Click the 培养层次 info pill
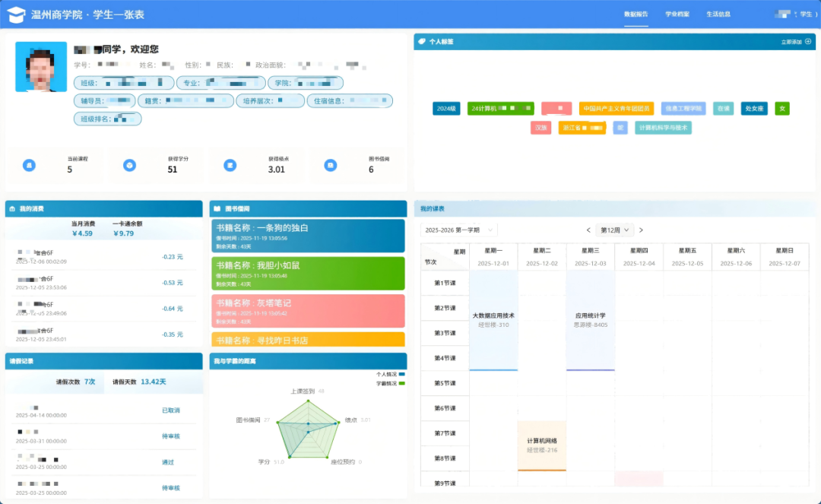Image resolution: width=821 pixels, height=504 pixels. click(x=270, y=100)
